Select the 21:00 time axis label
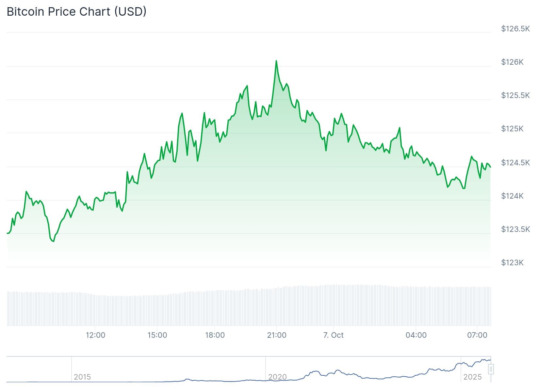 (277, 335)
